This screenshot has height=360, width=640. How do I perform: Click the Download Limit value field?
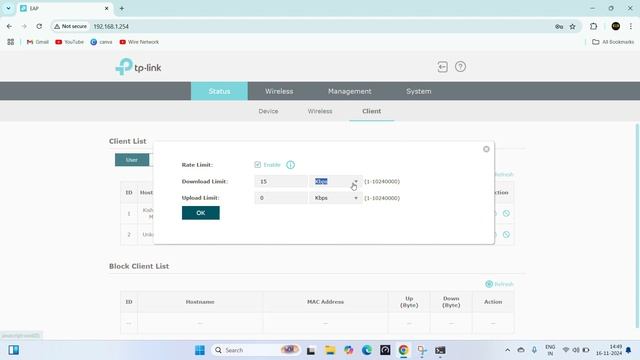coord(281,181)
